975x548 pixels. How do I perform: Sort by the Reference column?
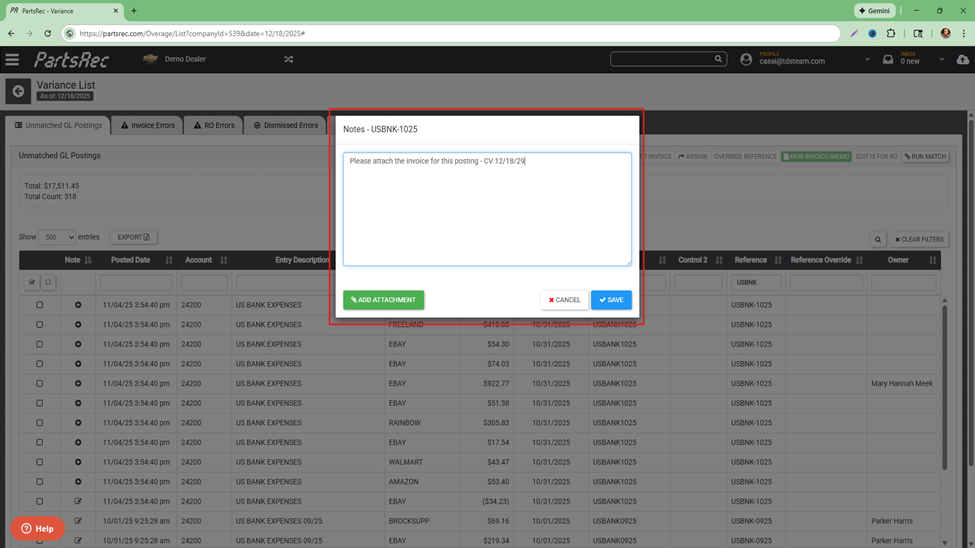tap(777, 260)
